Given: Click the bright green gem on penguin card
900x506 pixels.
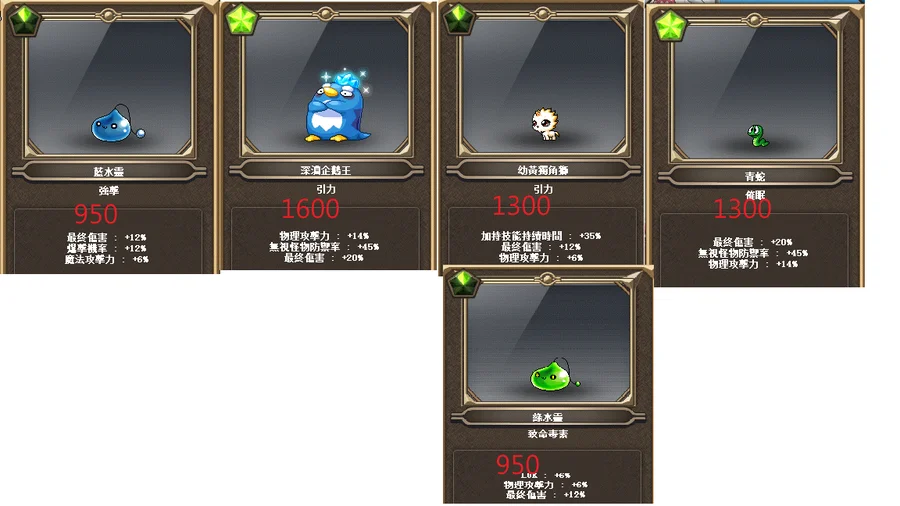Looking at the screenshot, I should click(241, 20).
